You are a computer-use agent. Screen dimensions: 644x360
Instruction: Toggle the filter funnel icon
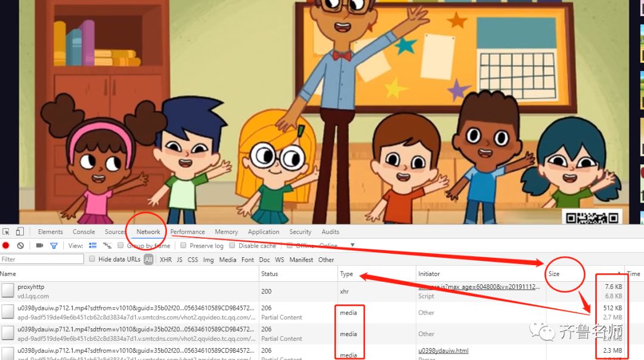point(54,245)
